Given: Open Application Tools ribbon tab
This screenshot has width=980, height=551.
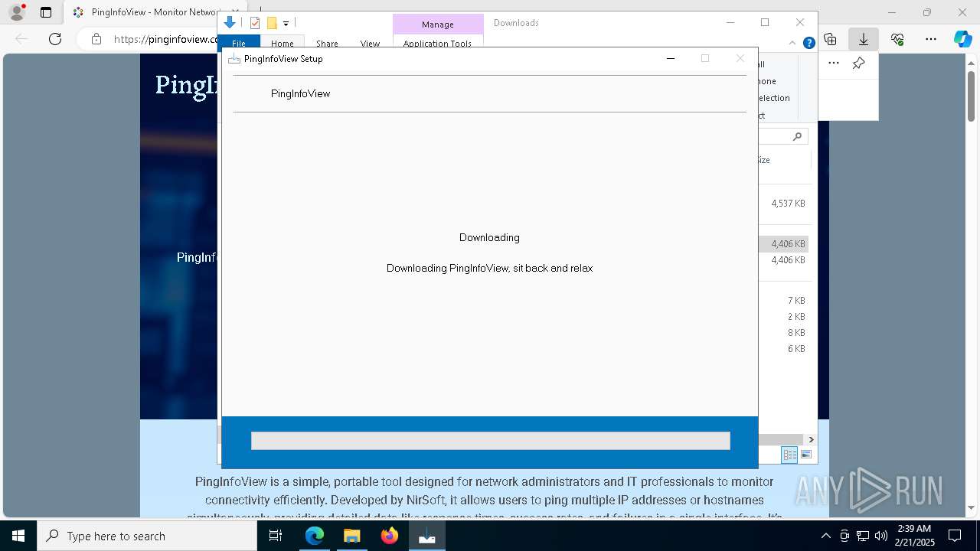Looking at the screenshot, I should 438,44.
